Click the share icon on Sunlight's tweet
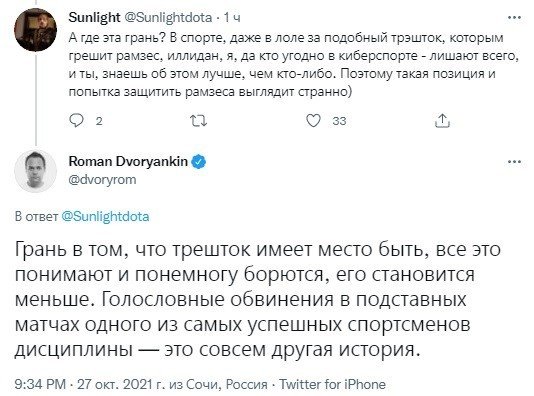This screenshot has width=534, height=396. pos(442,121)
